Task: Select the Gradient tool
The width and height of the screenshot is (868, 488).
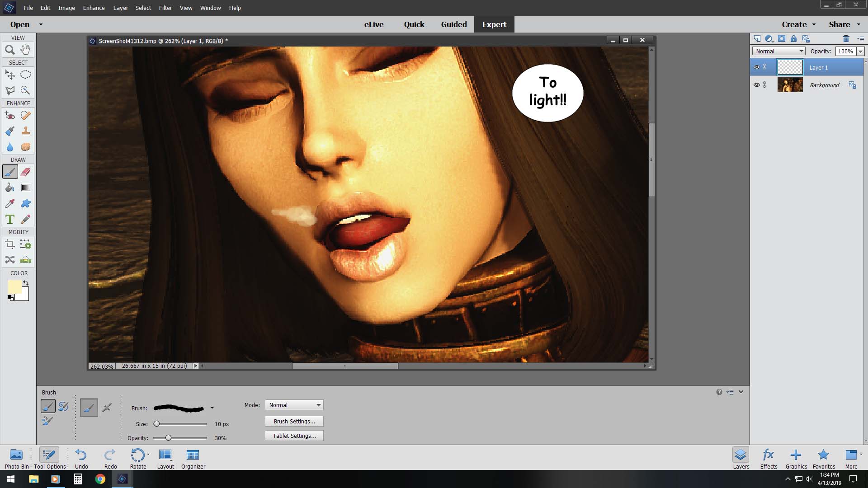Action: [26, 188]
